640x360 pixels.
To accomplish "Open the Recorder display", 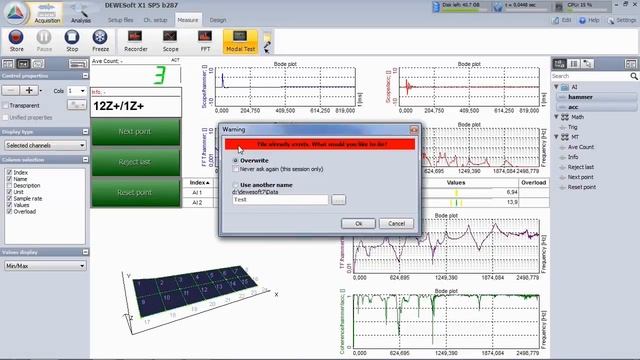I will coord(136,41).
